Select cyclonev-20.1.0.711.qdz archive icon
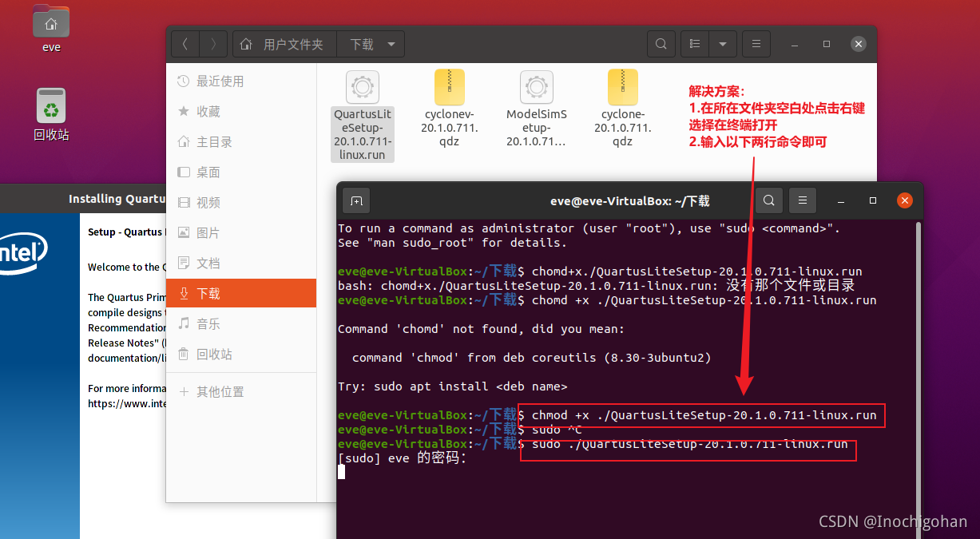The height and width of the screenshot is (539, 980). pos(451,87)
